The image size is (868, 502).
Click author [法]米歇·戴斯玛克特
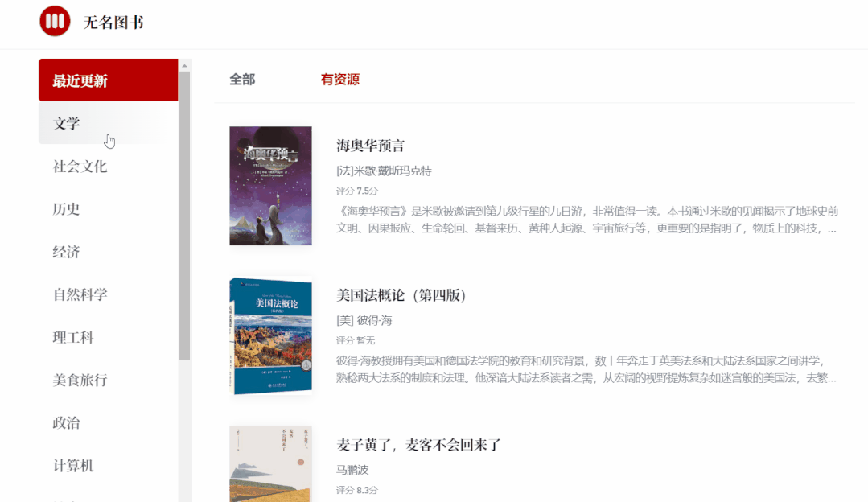[384, 171]
